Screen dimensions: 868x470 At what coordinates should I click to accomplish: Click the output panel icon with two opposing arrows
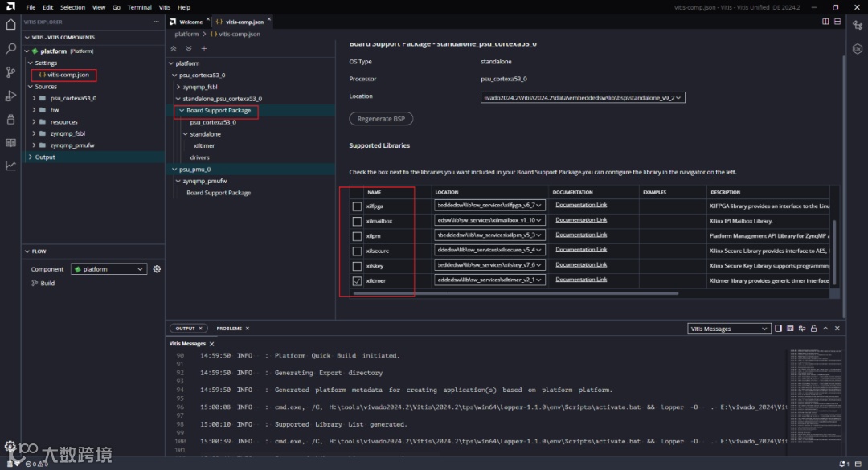[801, 329]
